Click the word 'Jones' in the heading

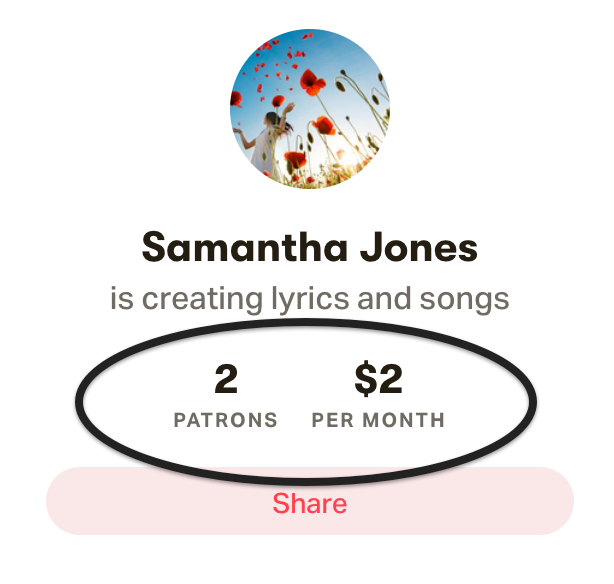coord(419,247)
